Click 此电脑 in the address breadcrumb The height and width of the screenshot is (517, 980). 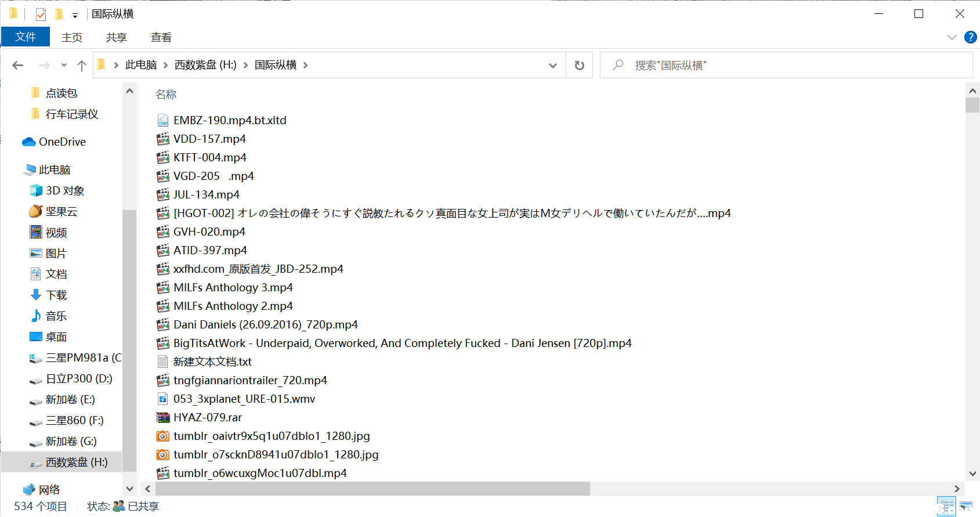[x=141, y=65]
